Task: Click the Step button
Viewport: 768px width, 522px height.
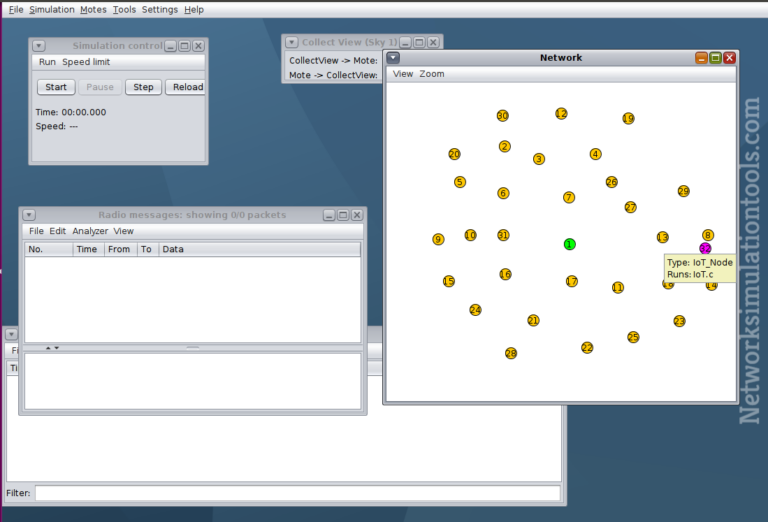Action: point(143,87)
